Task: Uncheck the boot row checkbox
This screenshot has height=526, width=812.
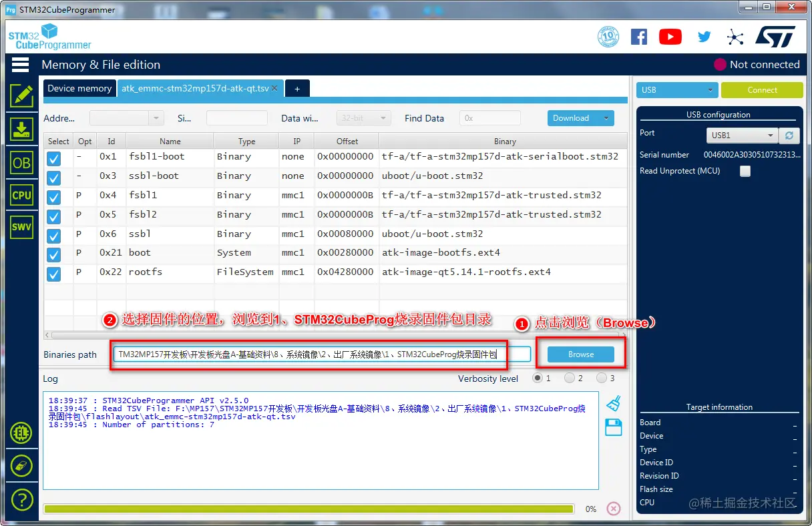Action: [54, 255]
